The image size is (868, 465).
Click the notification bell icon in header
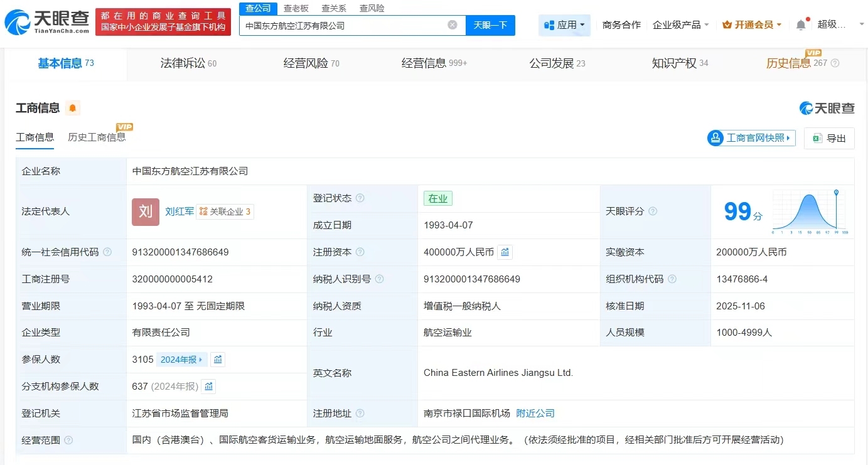tap(801, 25)
